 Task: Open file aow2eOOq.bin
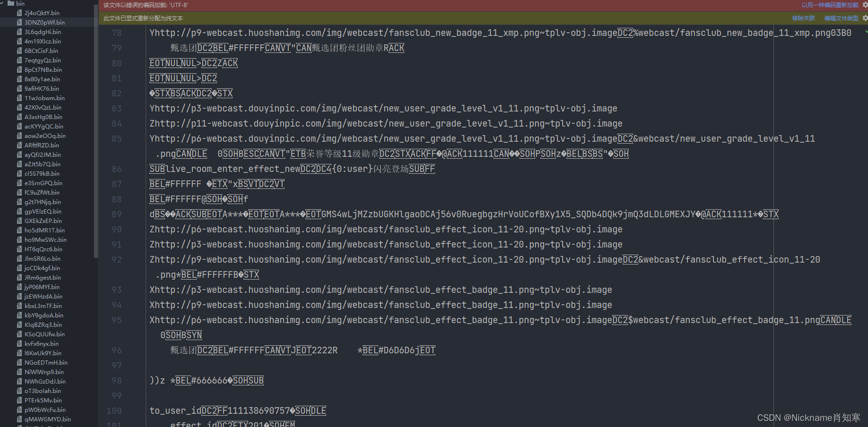coord(45,136)
